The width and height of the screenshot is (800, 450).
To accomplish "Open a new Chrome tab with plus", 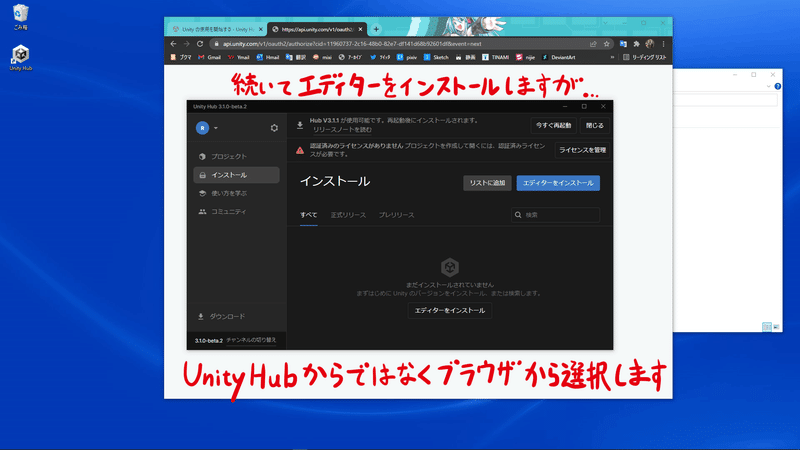I will tap(376, 29).
